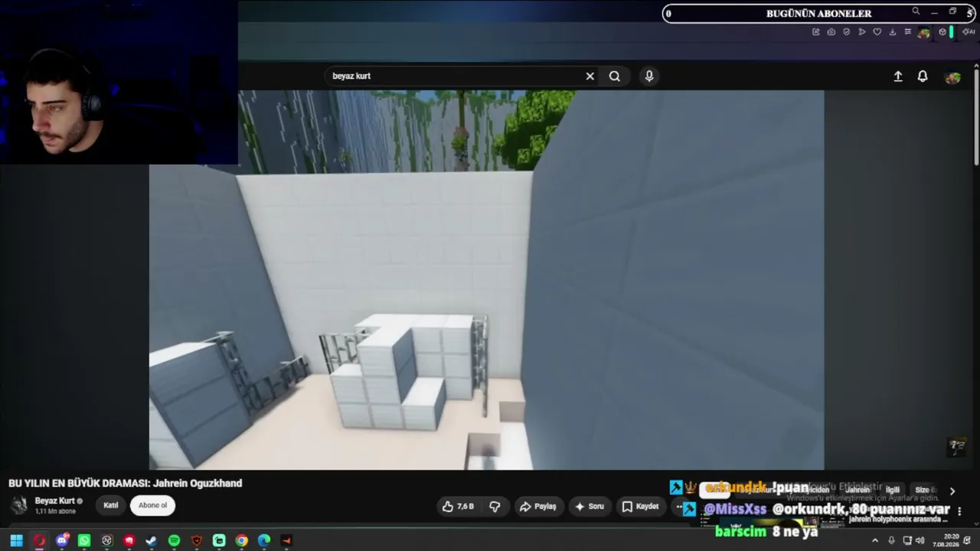Click the browser toolbar edit/compose icon
Viewport: 980px width, 551px height.
[816, 32]
